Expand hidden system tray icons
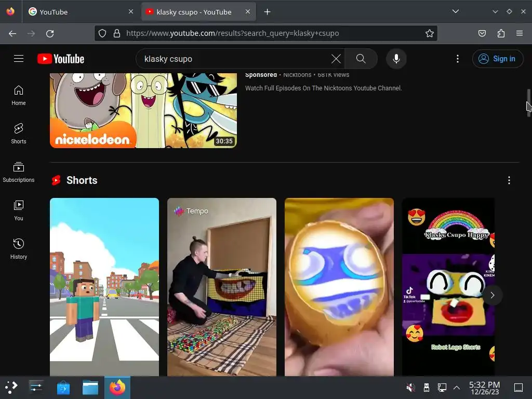 (457, 387)
